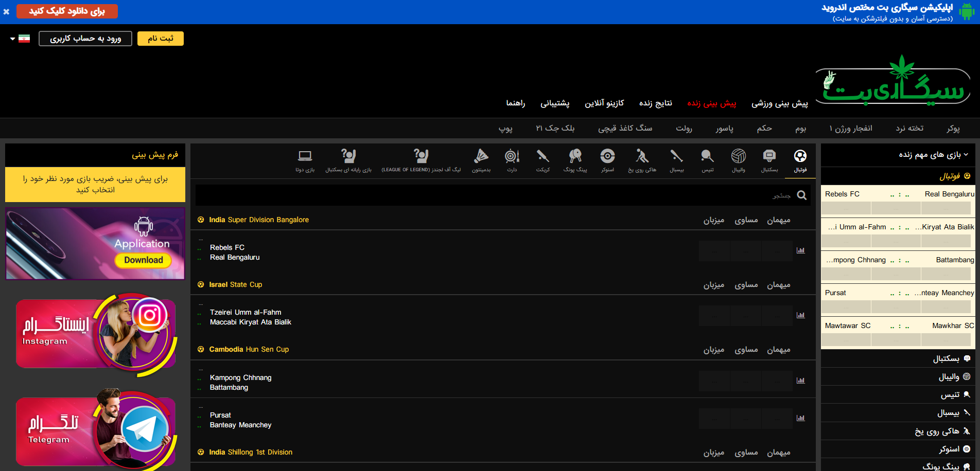980x471 pixels.
Task: Click inside the match search field
Action: point(494,195)
